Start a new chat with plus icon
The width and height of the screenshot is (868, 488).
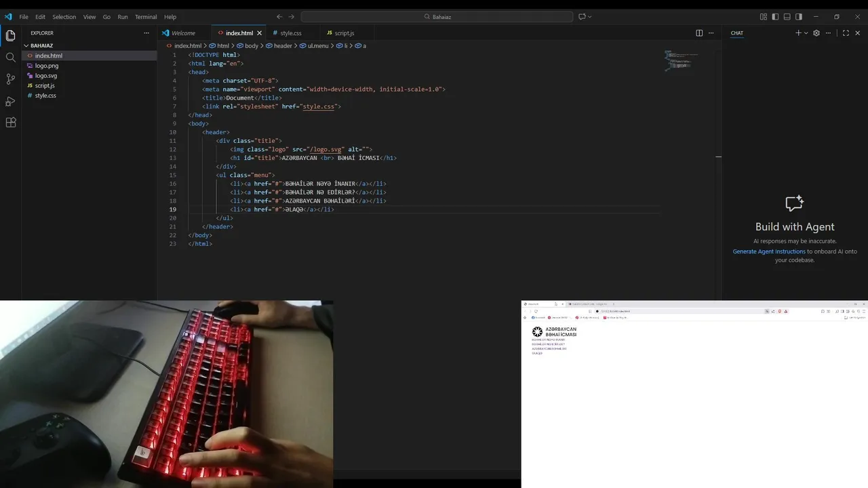click(x=798, y=33)
